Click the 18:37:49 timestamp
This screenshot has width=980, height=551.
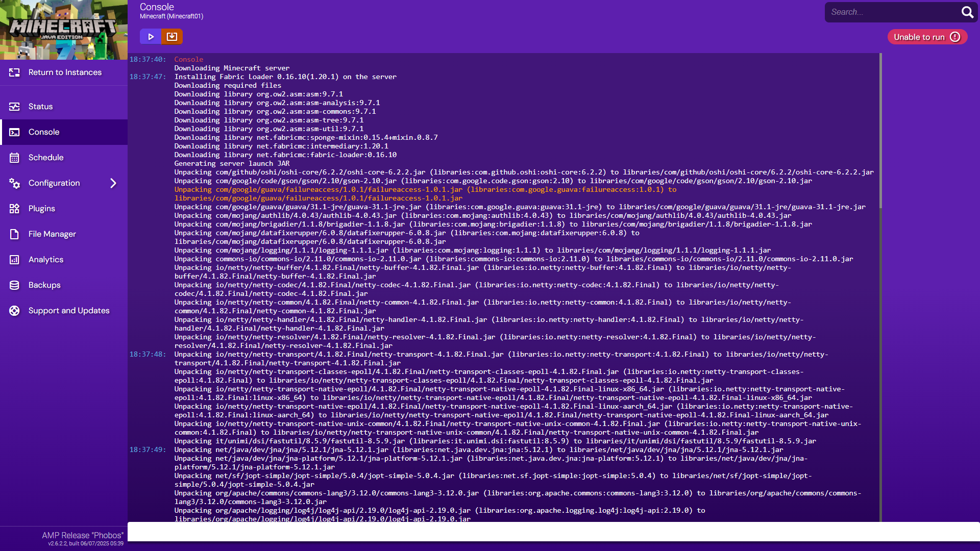[148, 449]
